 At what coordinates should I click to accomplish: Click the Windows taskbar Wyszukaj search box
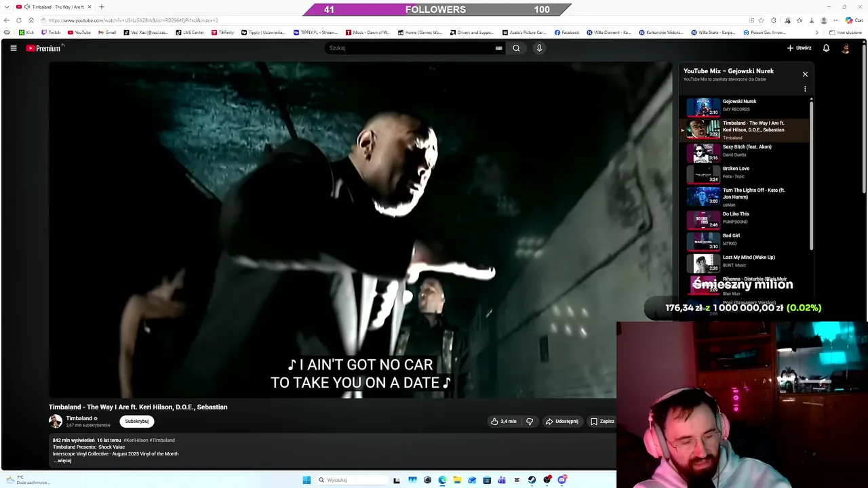[x=351, y=480]
